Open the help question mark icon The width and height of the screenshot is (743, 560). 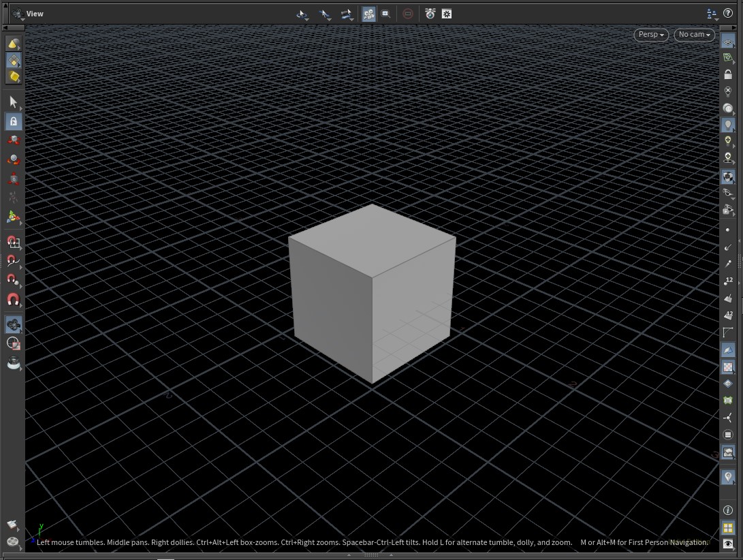[728, 14]
